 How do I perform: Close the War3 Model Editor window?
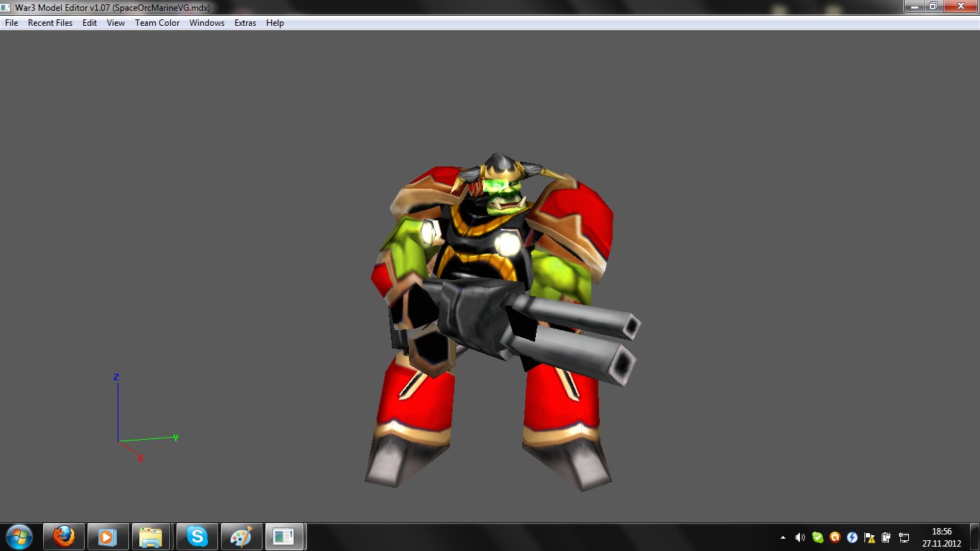point(960,6)
